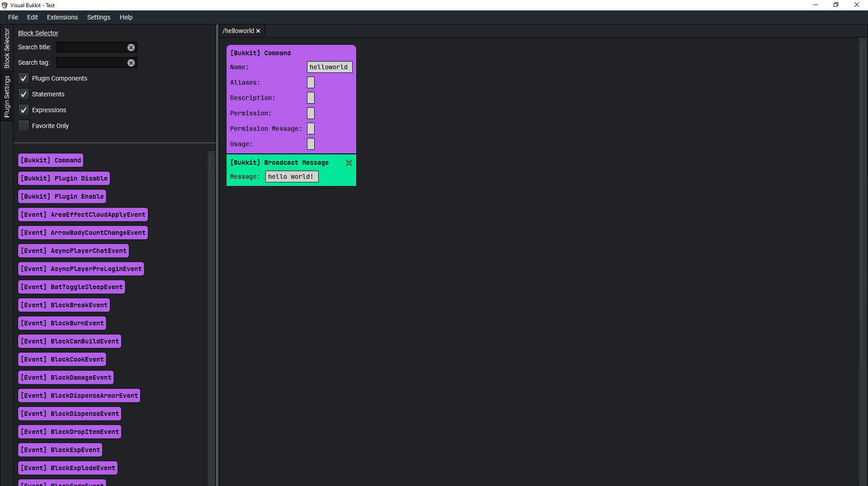This screenshot has height=486, width=868.
Task: Clear the Search title field
Action: [131, 48]
